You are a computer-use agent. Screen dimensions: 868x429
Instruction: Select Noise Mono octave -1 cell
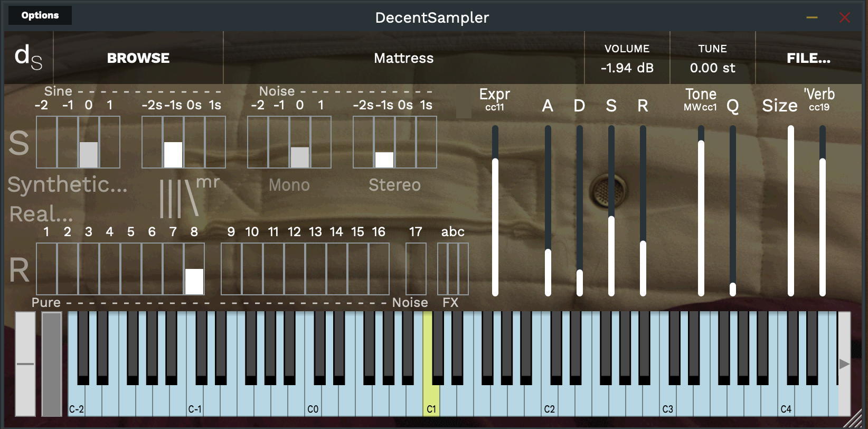[279, 142]
